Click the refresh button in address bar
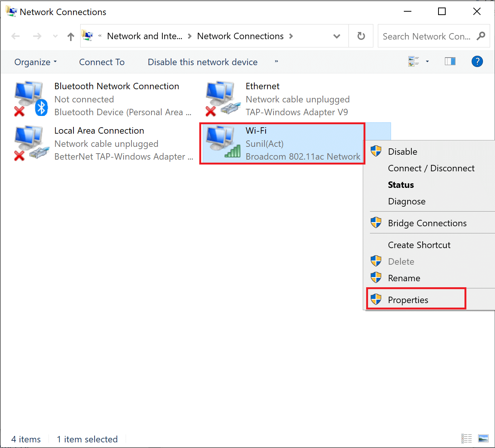Image resolution: width=495 pixels, height=448 pixels. coord(361,36)
